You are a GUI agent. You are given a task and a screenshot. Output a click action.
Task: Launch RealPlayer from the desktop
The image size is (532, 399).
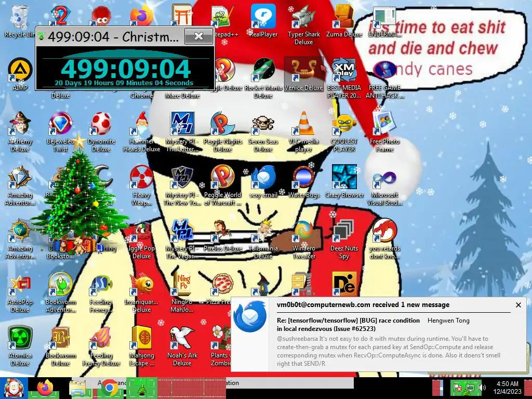point(263,21)
